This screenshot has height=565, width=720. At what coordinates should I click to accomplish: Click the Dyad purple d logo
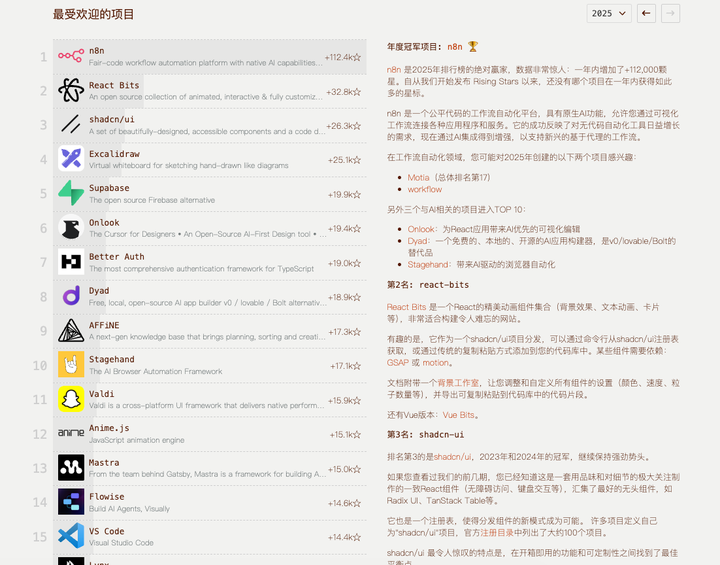71,296
